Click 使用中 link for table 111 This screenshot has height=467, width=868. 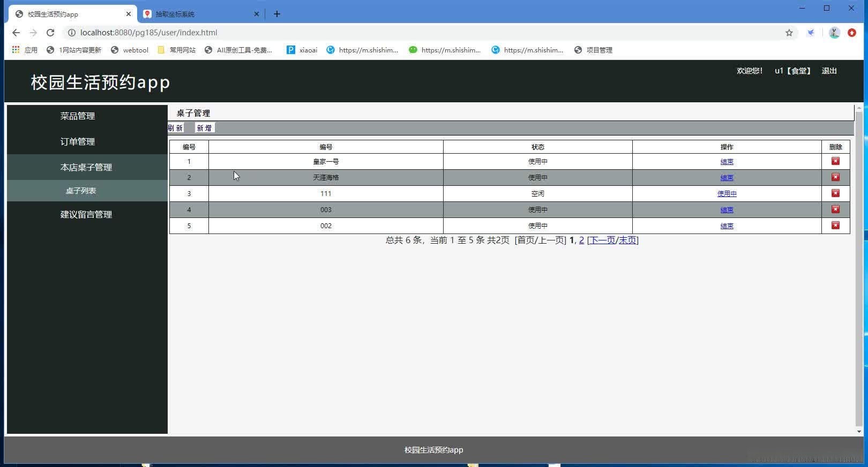pyautogui.click(x=727, y=193)
